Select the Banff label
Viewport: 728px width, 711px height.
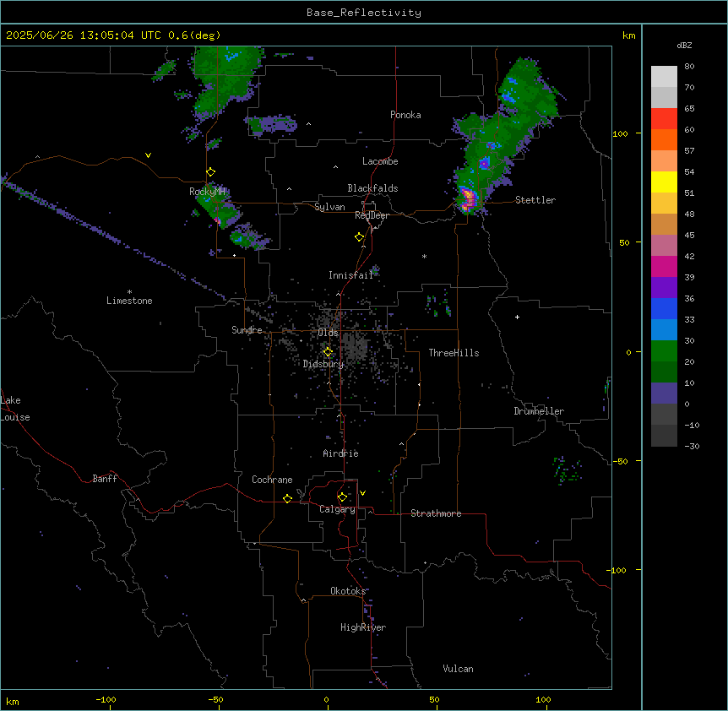[x=105, y=479]
